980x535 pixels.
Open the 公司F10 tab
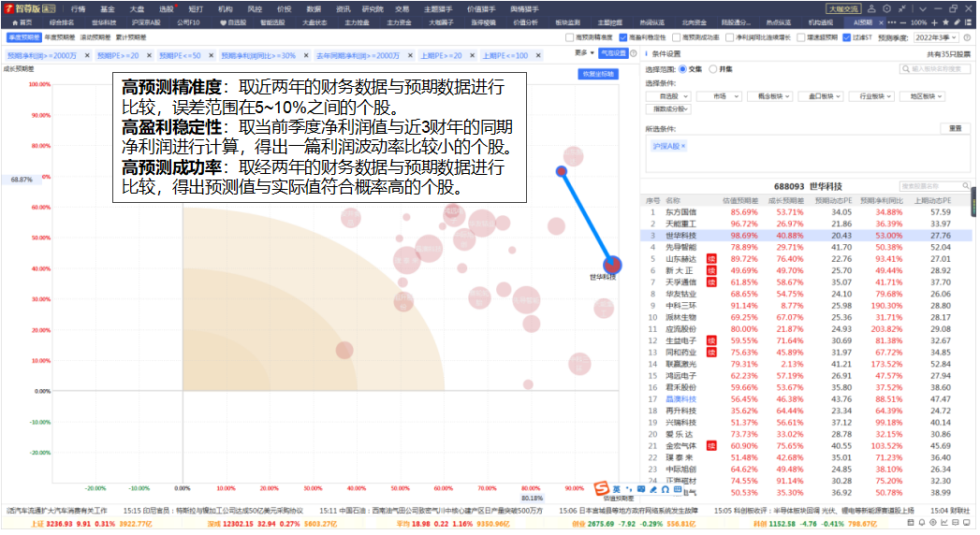(189, 22)
